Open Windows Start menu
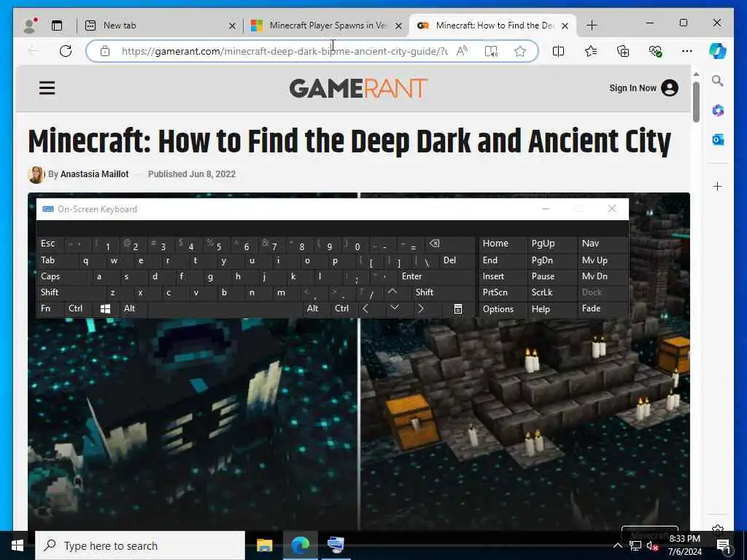 pos(18,545)
